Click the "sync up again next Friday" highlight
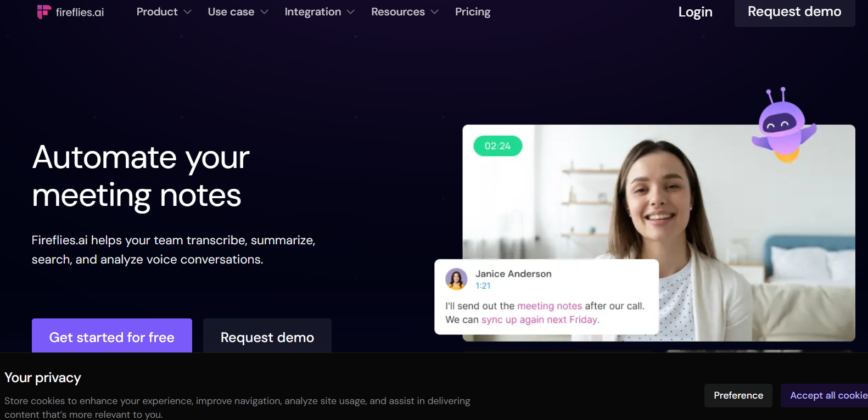This screenshot has height=420, width=868. pyautogui.click(x=540, y=320)
